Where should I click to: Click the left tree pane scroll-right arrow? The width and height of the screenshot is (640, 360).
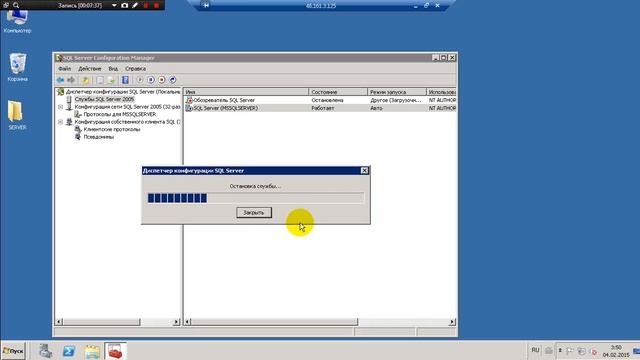(x=176, y=322)
